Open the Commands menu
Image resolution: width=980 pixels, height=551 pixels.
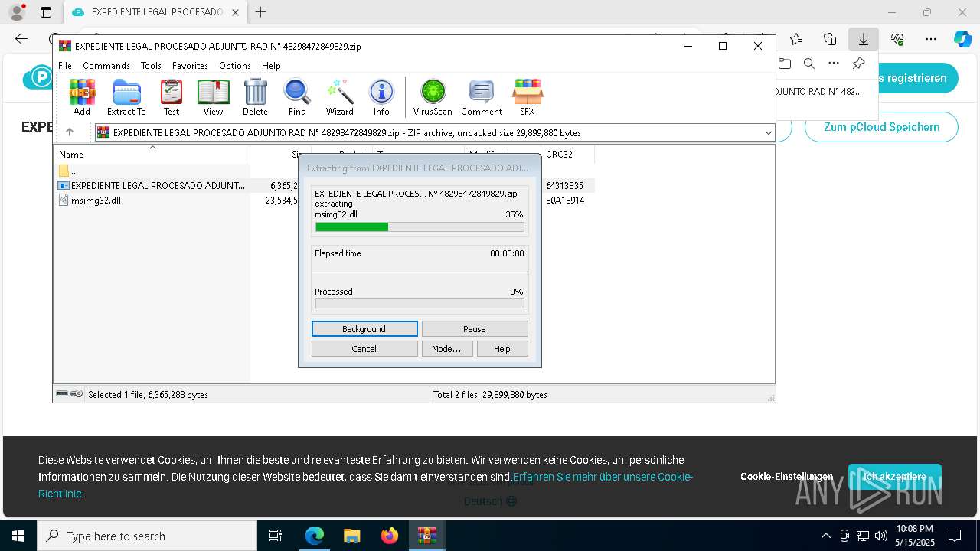[x=106, y=66]
